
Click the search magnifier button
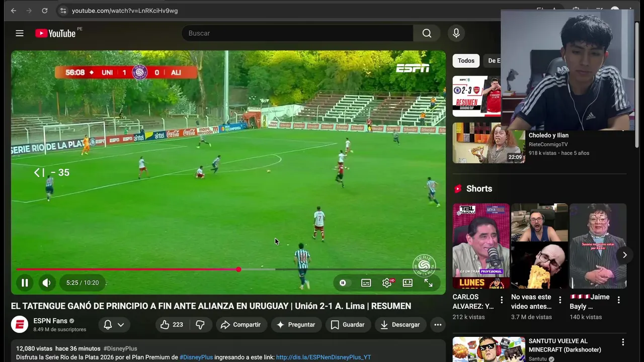coord(427,33)
